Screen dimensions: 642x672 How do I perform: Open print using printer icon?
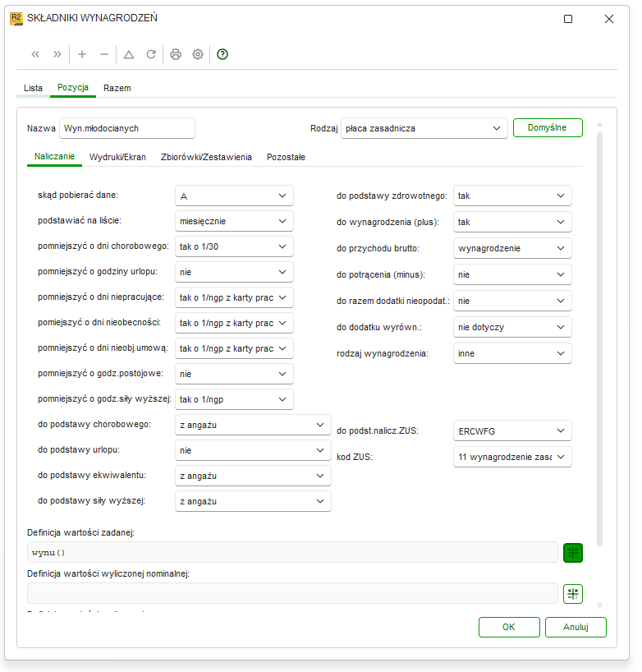pyautogui.click(x=176, y=54)
